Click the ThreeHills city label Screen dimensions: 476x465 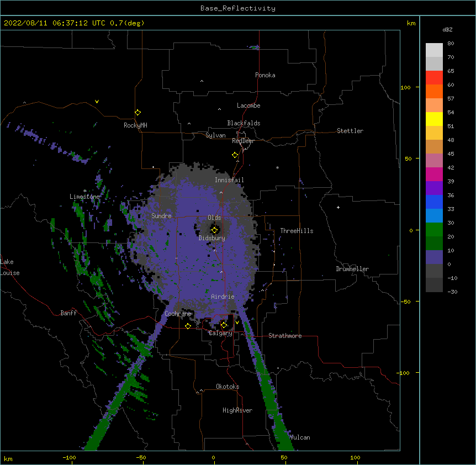tap(297, 231)
